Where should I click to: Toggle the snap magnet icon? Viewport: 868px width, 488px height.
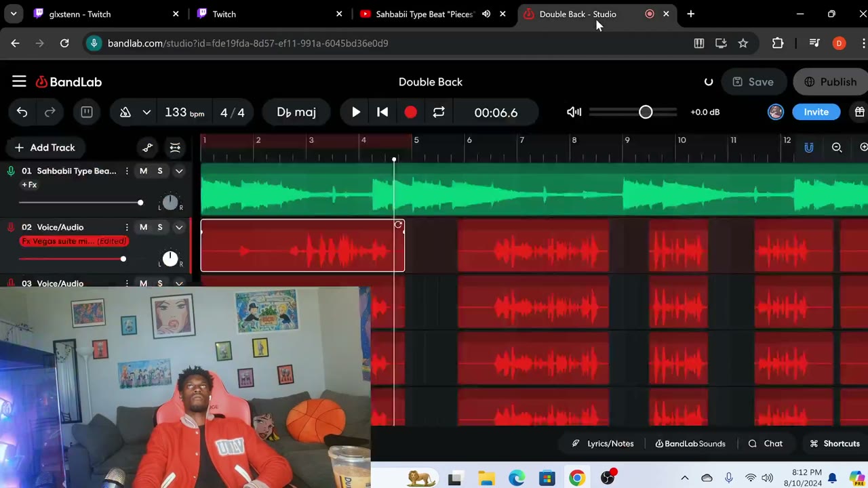coord(808,148)
